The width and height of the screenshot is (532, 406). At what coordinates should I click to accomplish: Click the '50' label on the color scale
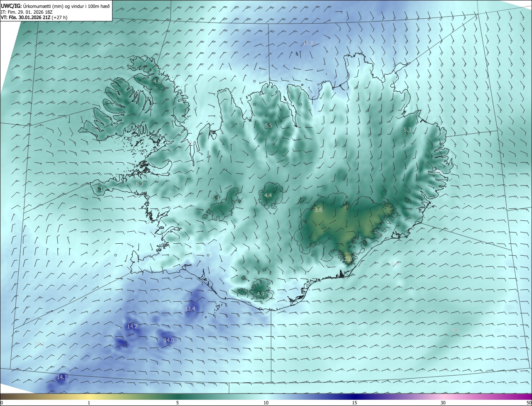tap(529, 403)
